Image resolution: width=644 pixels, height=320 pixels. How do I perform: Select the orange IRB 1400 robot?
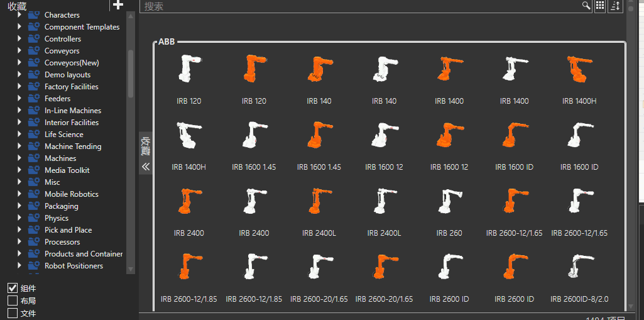coord(449,69)
